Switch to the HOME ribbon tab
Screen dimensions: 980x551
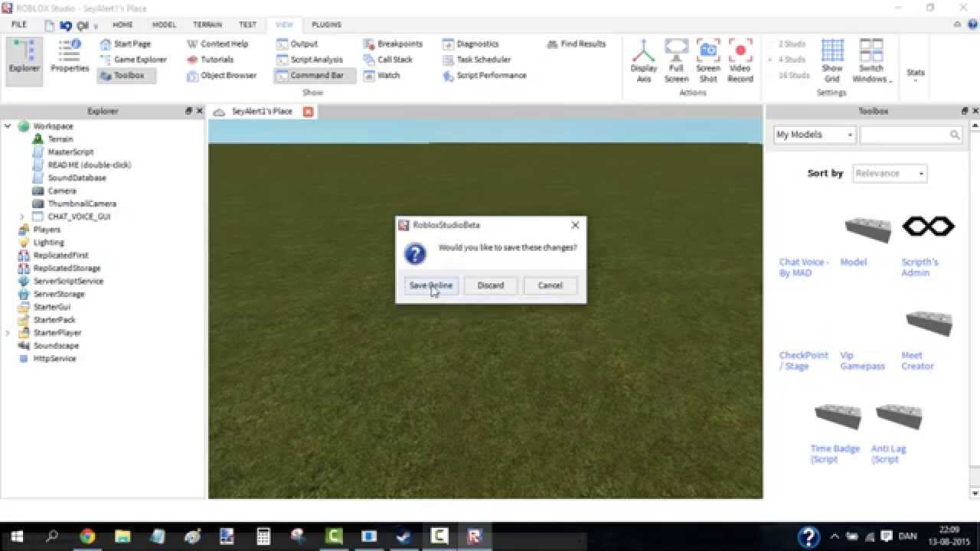click(x=122, y=24)
